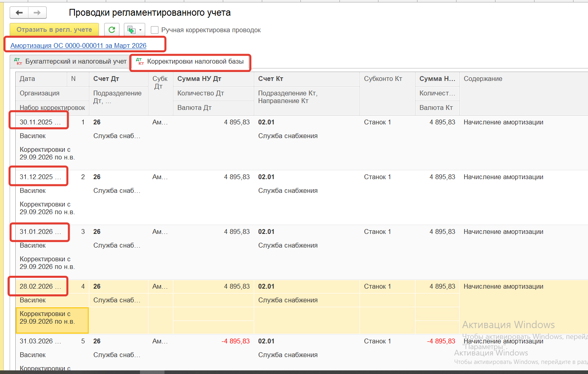Select the date cell 31.03.2026
Image resolution: width=588 pixels, height=374 pixels.
click(40, 341)
